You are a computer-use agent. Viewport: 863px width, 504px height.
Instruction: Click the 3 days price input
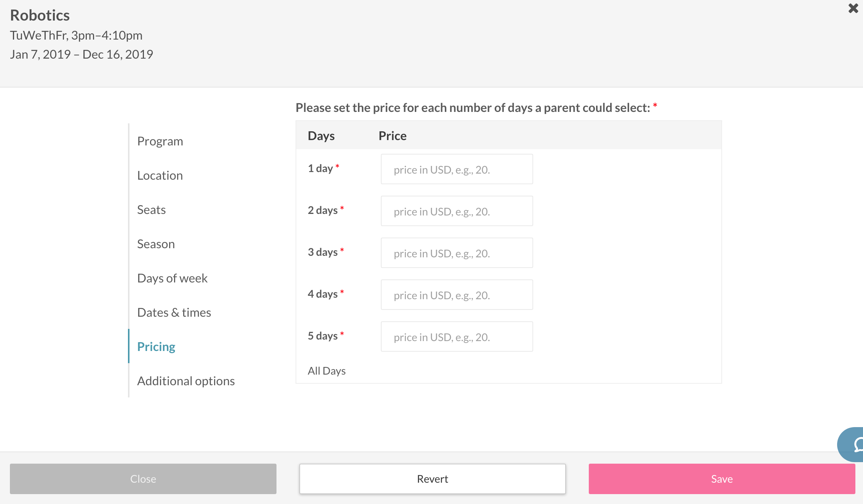[x=457, y=253]
